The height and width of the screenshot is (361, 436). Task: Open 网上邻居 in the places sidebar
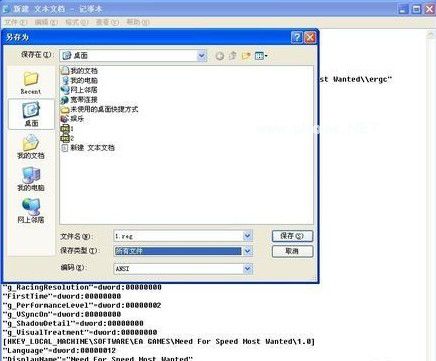(31, 211)
